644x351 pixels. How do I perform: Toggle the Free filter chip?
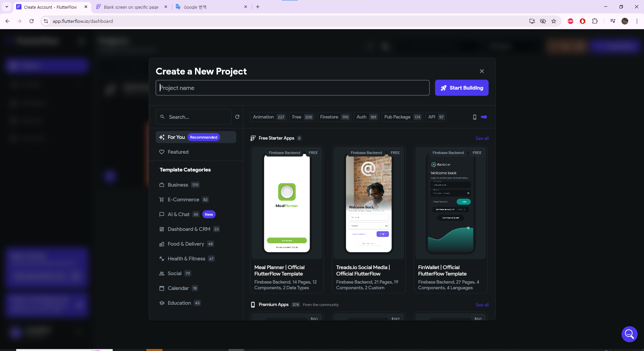302,117
